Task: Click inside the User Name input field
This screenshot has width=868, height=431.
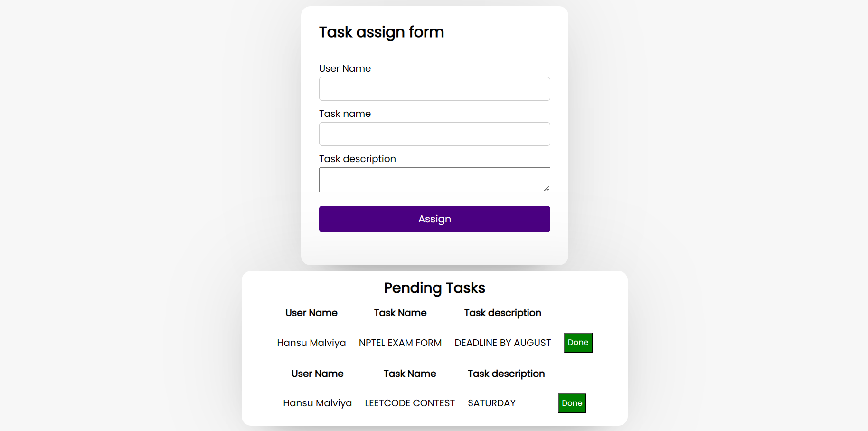Action: coord(434,89)
